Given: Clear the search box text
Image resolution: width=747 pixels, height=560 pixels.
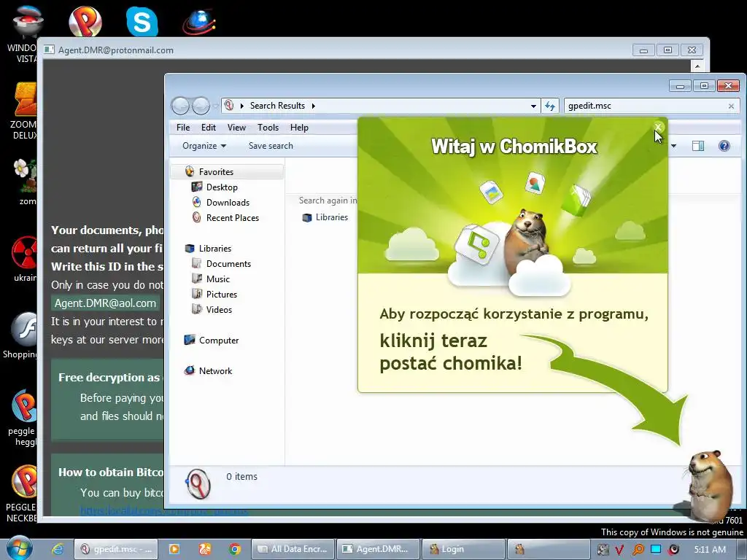Looking at the screenshot, I should (731, 106).
